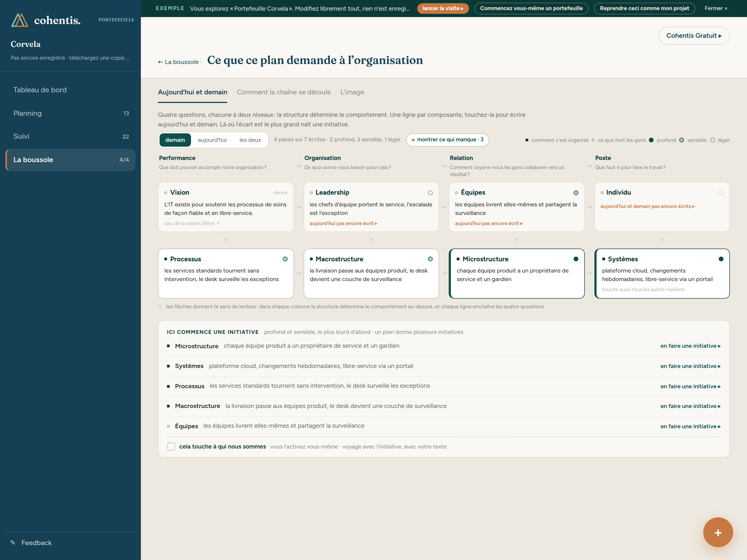Screen dimensions: 747x560
Task: Close the example banner with Fermer
Action: click(716, 9)
